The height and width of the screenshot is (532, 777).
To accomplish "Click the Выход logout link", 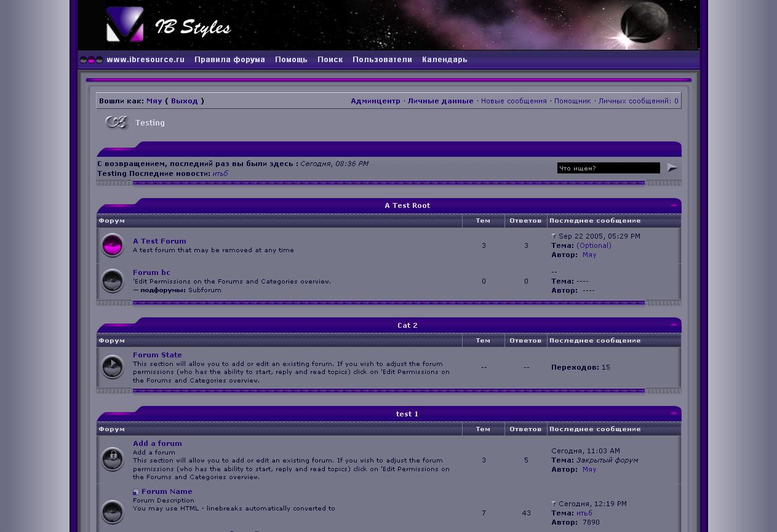I will click(x=184, y=101).
